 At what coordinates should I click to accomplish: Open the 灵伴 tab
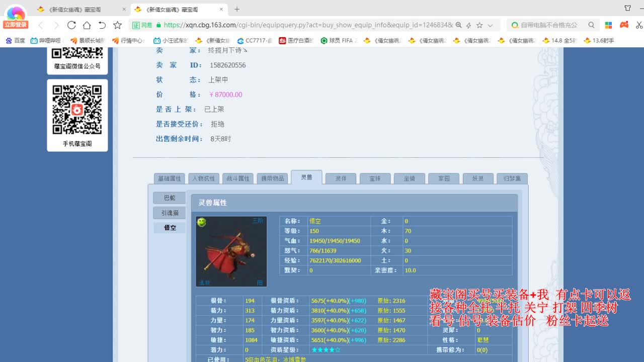pos(341,177)
